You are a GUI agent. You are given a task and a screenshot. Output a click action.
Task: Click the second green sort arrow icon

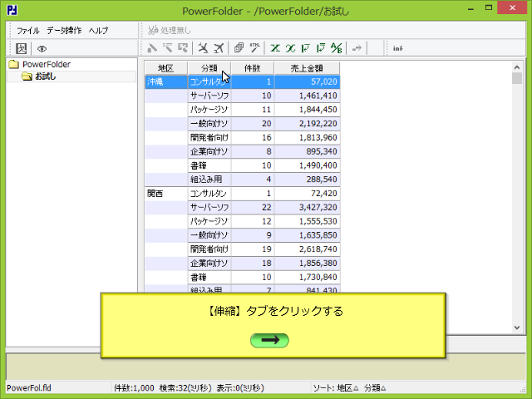point(321,48)
